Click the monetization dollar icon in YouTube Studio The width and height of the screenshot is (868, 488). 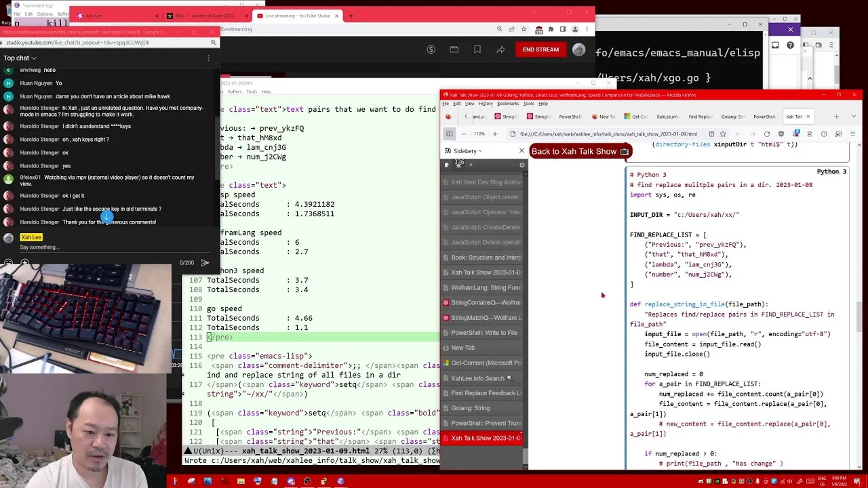[x=431, y=49]
